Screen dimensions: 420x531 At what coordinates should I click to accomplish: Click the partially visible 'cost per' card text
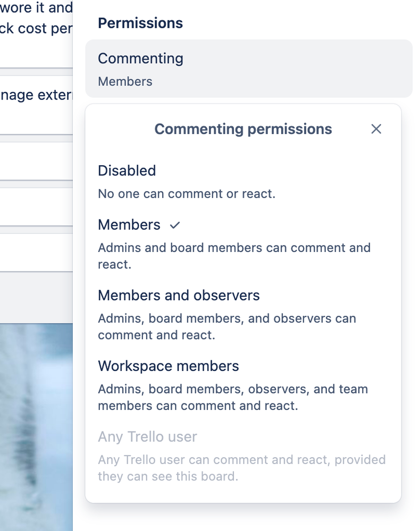pos(36,29)
